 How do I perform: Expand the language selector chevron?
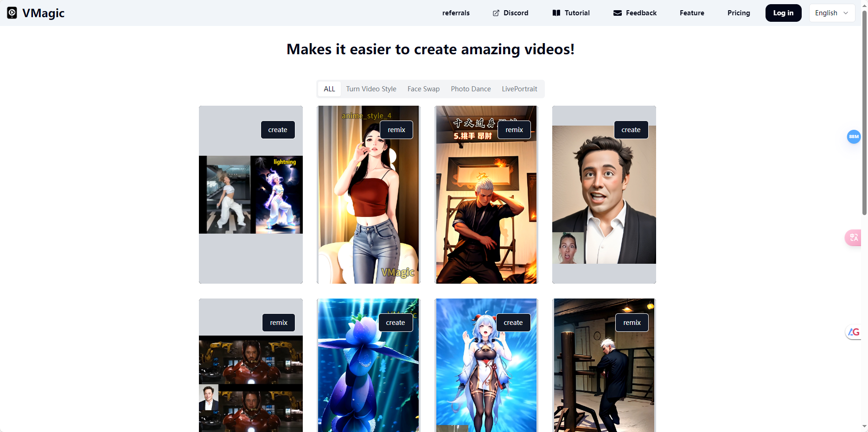pyautogui.click(x=846, y=13)
